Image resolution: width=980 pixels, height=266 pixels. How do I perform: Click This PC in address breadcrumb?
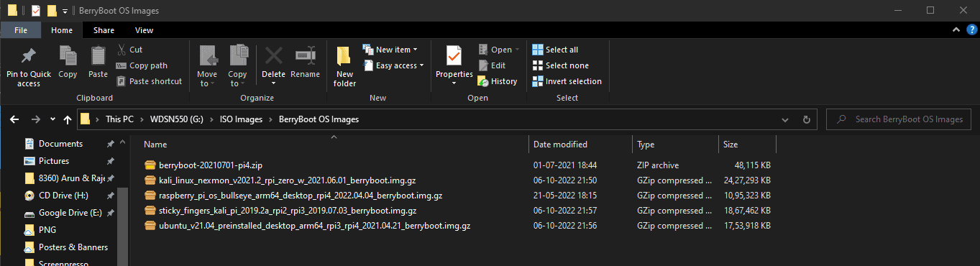tap(119, 119)
